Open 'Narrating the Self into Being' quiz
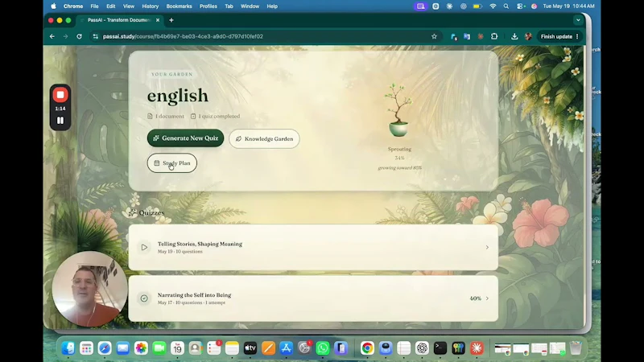Viewport: 644px width, 362px height. pos(194,295)
